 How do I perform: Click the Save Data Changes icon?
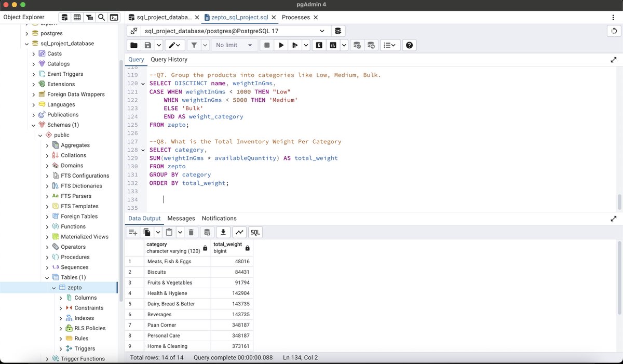tap(207, 232)
